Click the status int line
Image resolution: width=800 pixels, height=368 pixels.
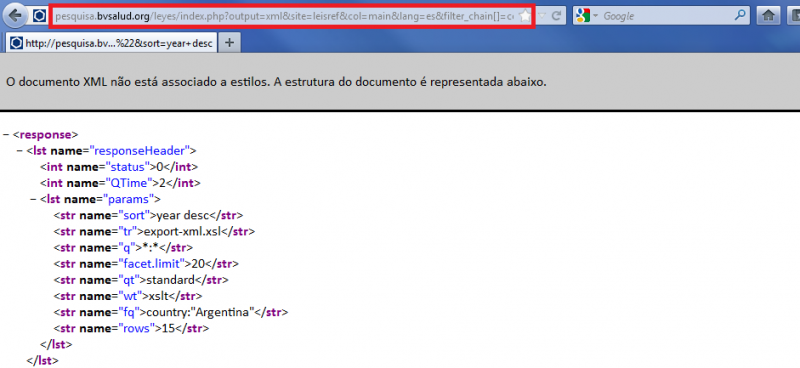[119, 167]
